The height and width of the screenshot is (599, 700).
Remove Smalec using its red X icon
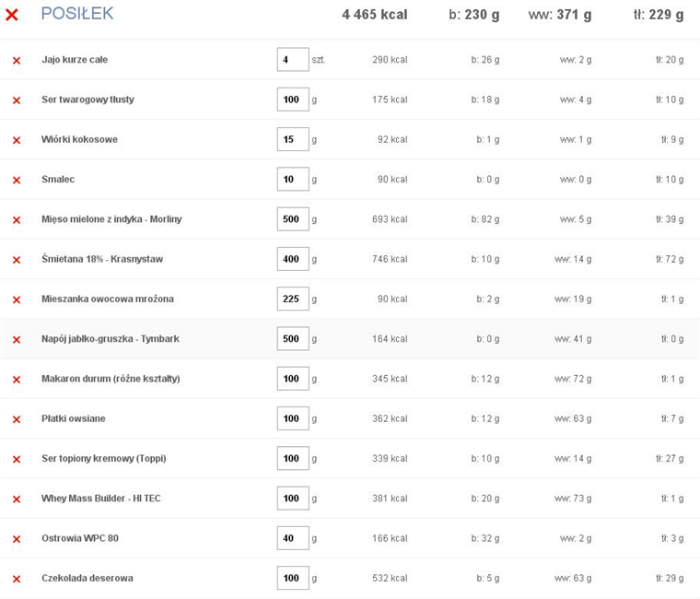pyautogui.click(x=16, y=180)
